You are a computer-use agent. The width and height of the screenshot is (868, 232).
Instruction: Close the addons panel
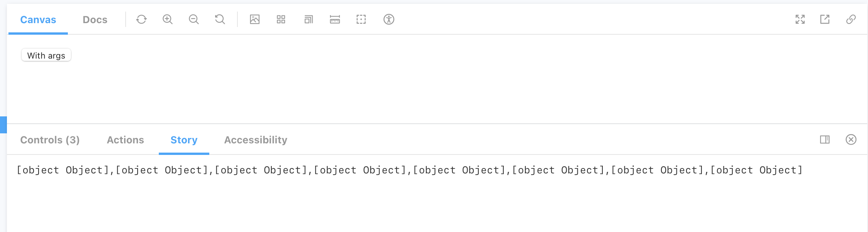(x=851, y=140)
